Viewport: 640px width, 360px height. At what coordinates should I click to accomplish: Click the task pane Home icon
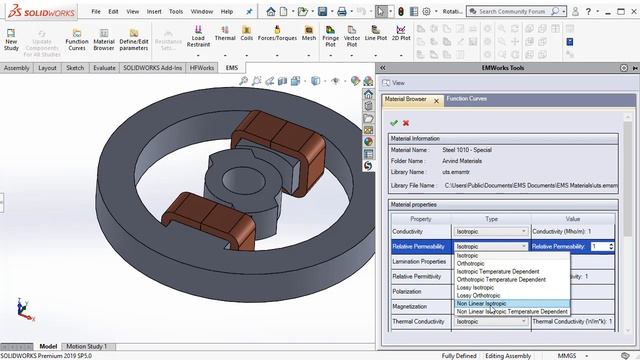[368, 94]
